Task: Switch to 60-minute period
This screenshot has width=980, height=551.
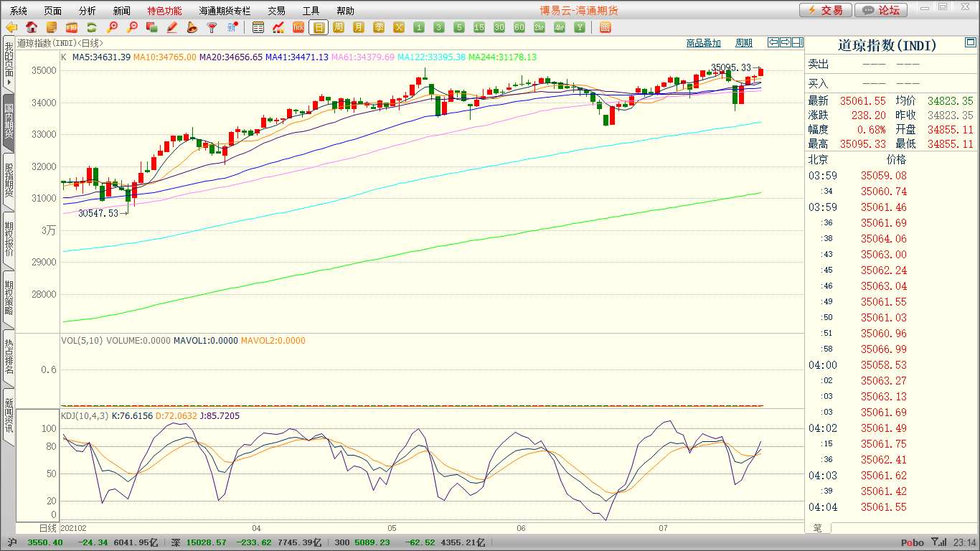Action: click(519, 28)
